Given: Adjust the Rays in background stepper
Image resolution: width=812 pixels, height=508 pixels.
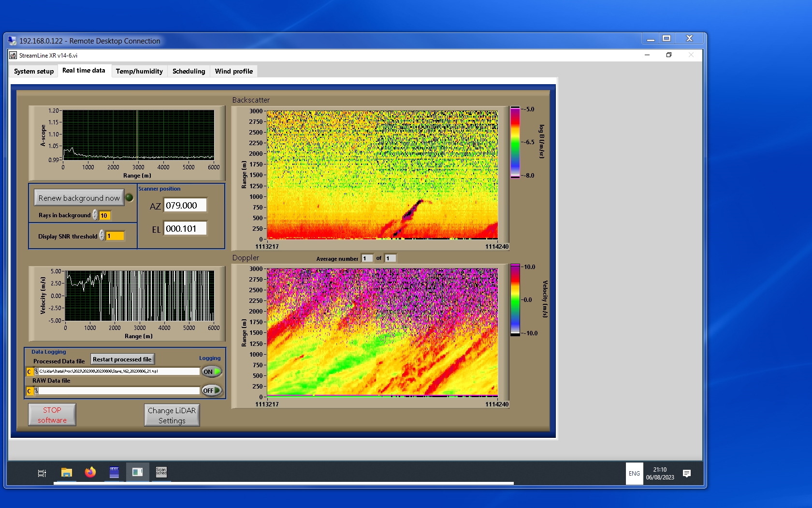Looking at the screenshot, I should [x=95, y=215].
